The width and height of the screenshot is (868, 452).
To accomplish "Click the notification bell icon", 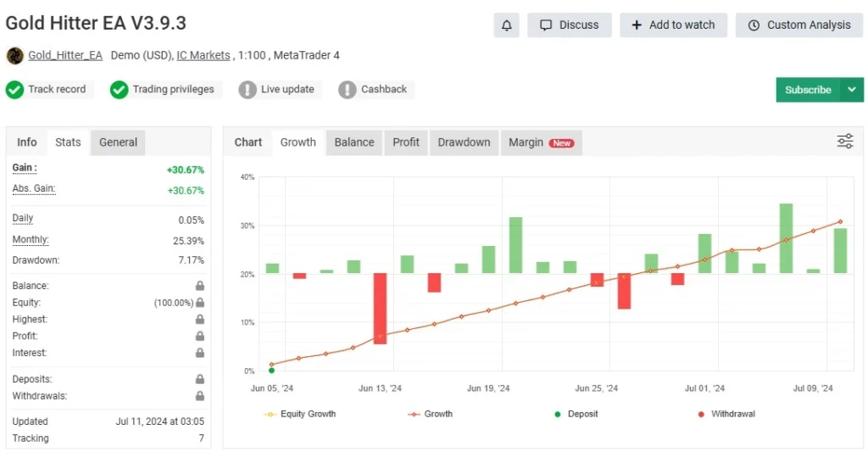I will pyautogui.click(x=506, y=25).
